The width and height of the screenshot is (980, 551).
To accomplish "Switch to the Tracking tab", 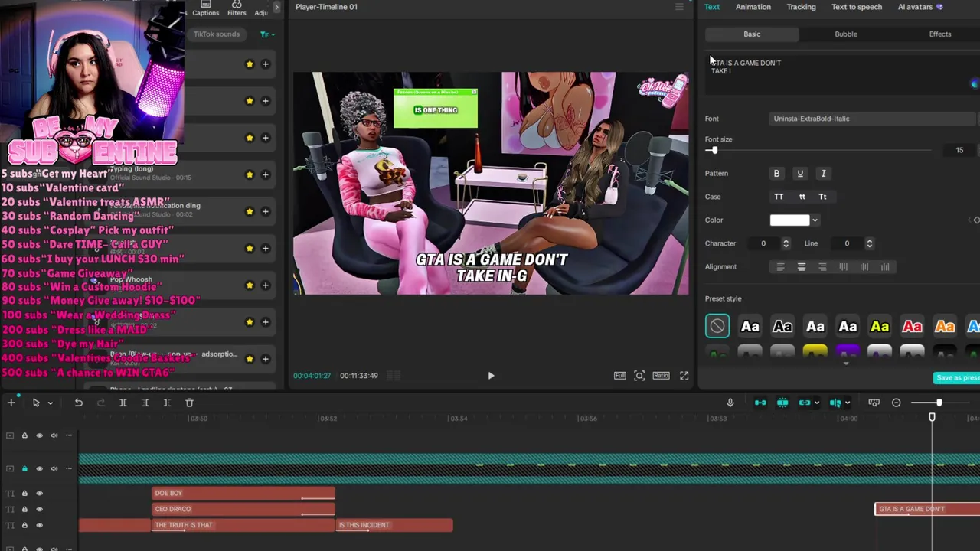I will pos(801,7).
